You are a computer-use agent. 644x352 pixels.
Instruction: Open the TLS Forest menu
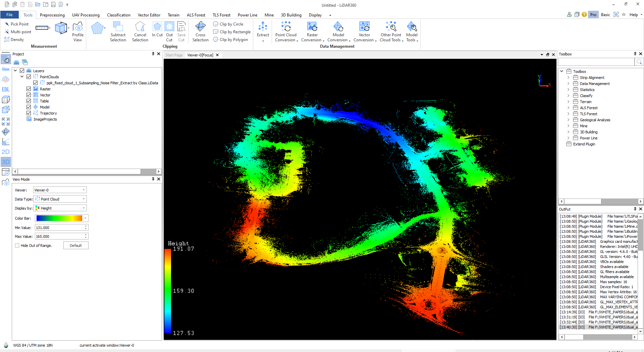coord(221,15)
